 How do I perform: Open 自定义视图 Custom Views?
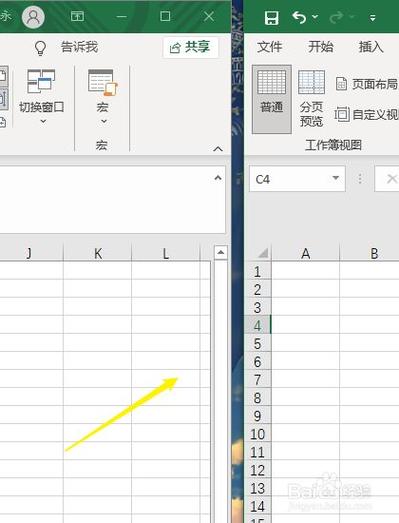pos(367,114)
